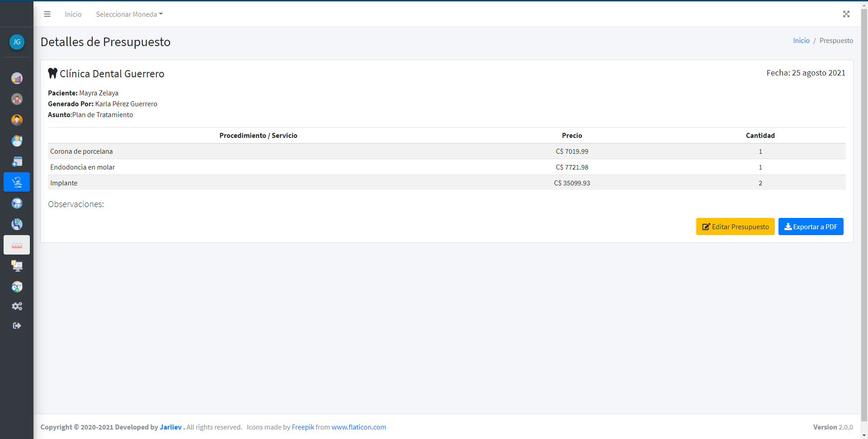Click the JG user avatar

[17, 42]
